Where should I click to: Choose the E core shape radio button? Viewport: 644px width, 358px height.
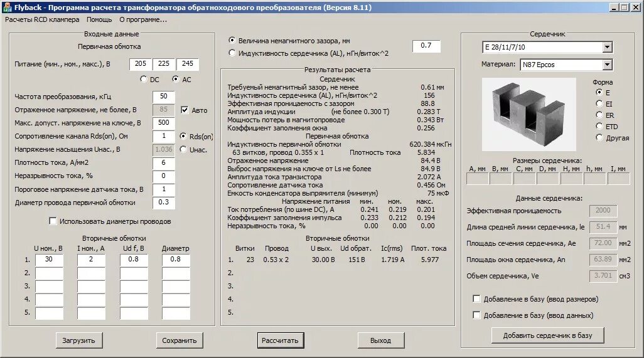[599, 92]
